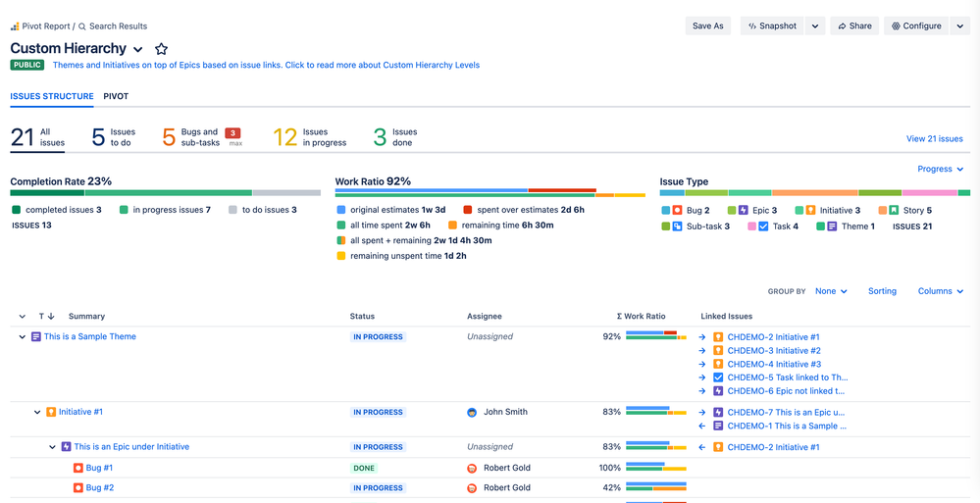Open the Custom Hierarchy title dropdown chevron
The width and height of the screenshot is (980, 503).
click(138, 49)
